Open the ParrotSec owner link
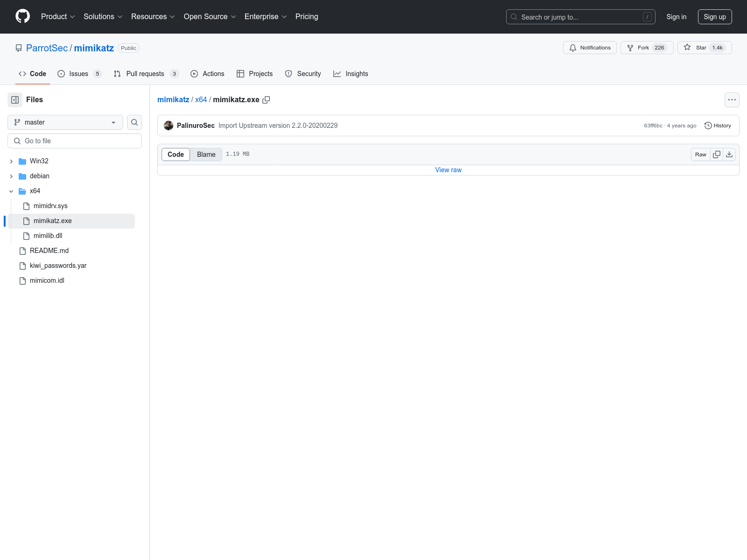 click(x=47, y=48)
